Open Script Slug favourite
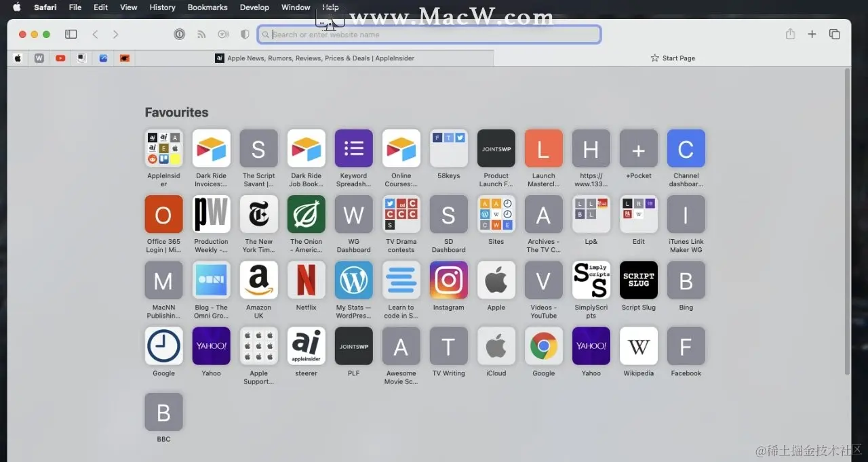Viewport: 868px width, 462px height. pyautogui.click(x=638, y=280)
